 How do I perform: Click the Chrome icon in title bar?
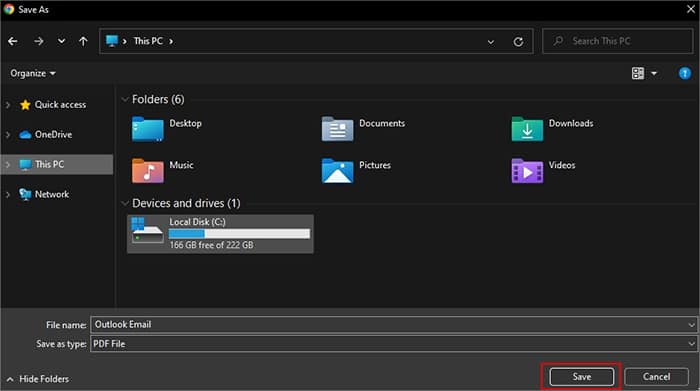9,9
